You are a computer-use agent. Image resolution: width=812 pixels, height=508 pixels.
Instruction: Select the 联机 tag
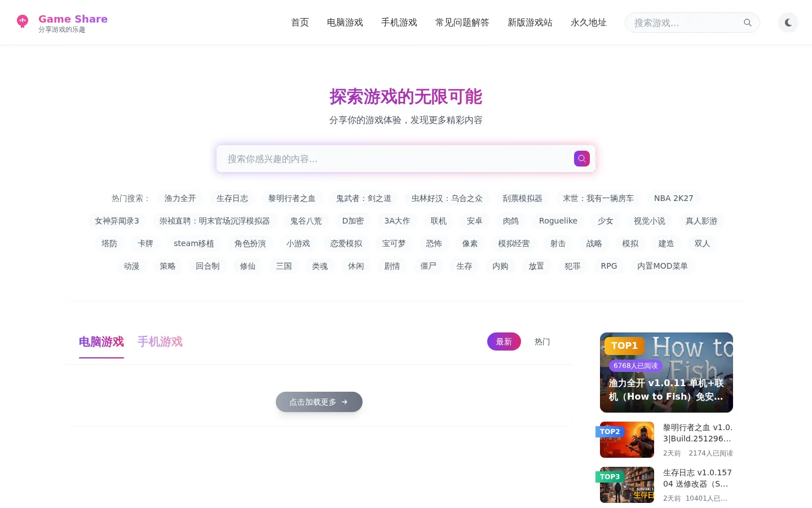tap(439, 221)
